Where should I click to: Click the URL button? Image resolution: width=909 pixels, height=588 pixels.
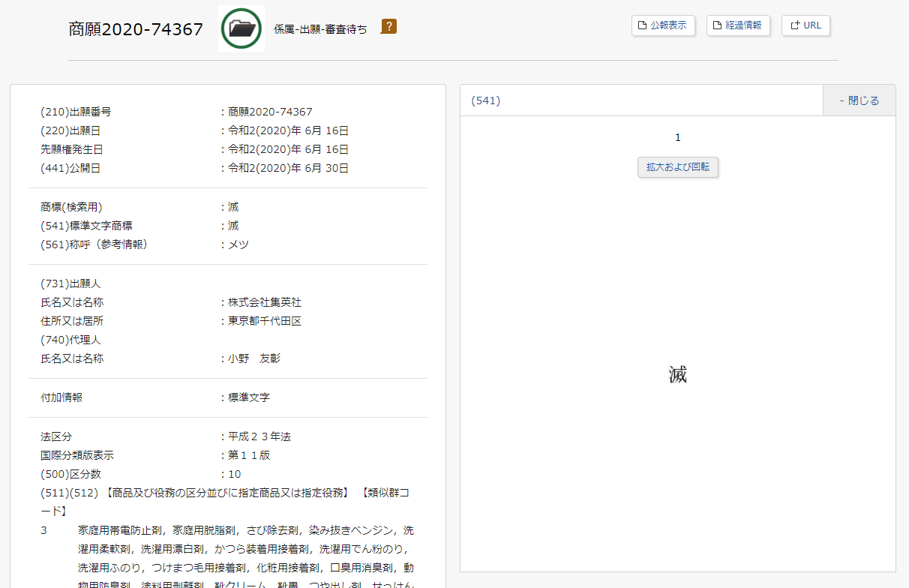pyautogui.click(x=805, y=25)
